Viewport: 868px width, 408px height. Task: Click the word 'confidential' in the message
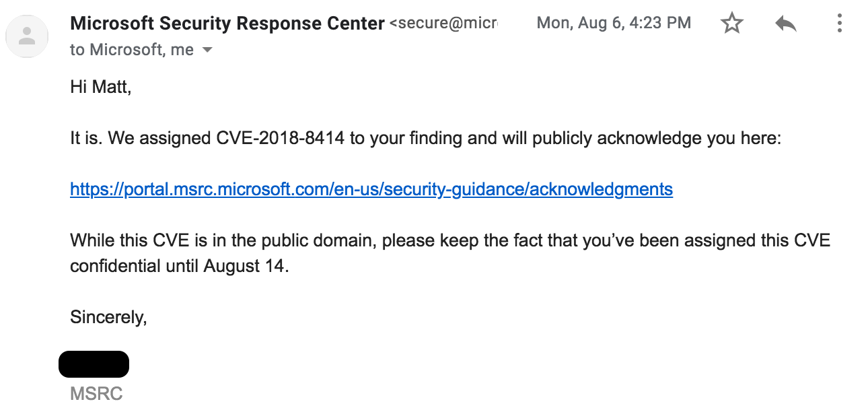[116, 266]
